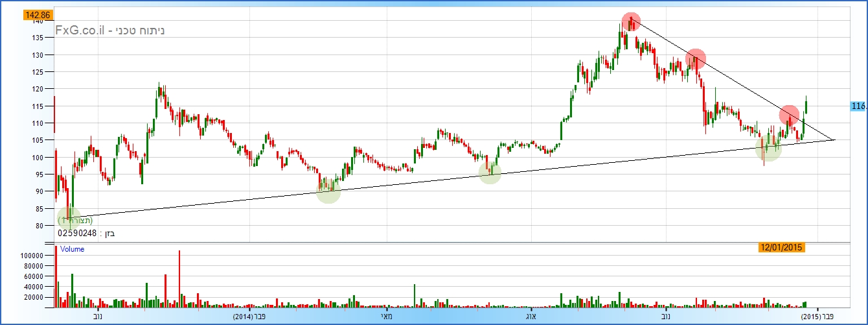Image resolution: width=868 pixels, height=325 pixels.
Task: Click the 95 price axis value
Action: click(x=40, y=175)
